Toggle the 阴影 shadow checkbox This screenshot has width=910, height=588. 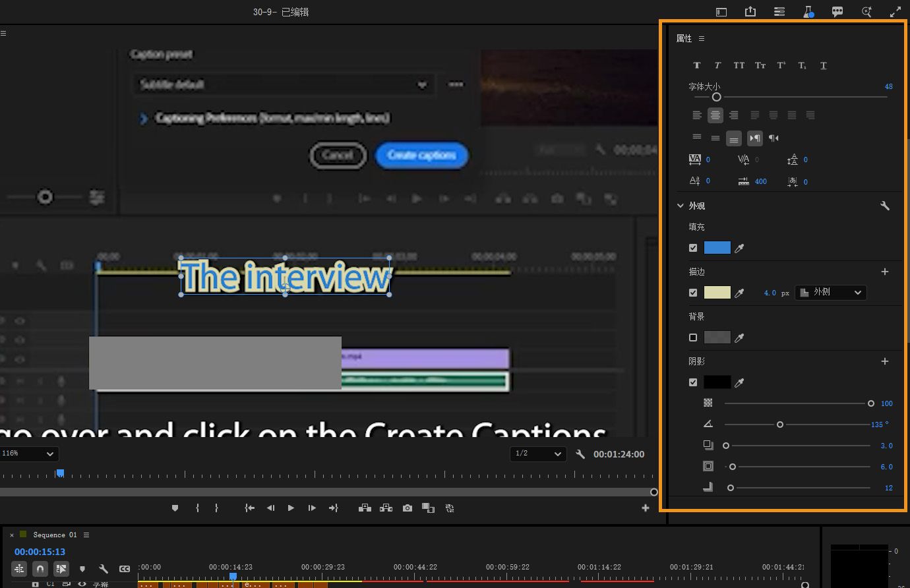tap(693, 382)
